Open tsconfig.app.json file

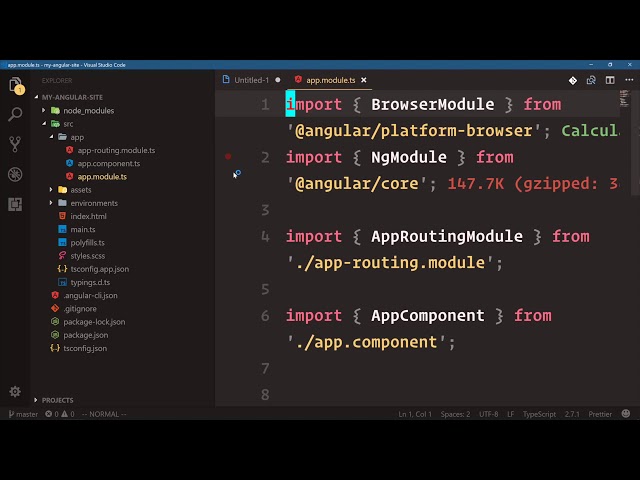pos(100,269)
